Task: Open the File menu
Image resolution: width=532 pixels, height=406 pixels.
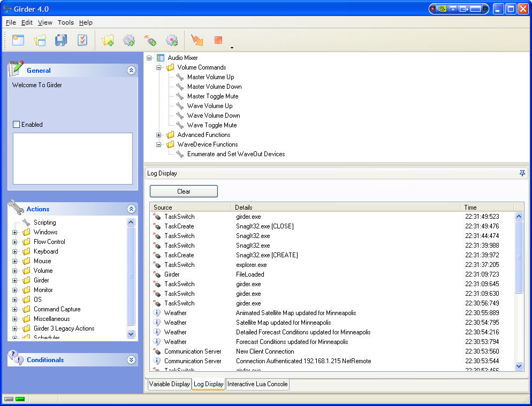Action: coord(11,22)
